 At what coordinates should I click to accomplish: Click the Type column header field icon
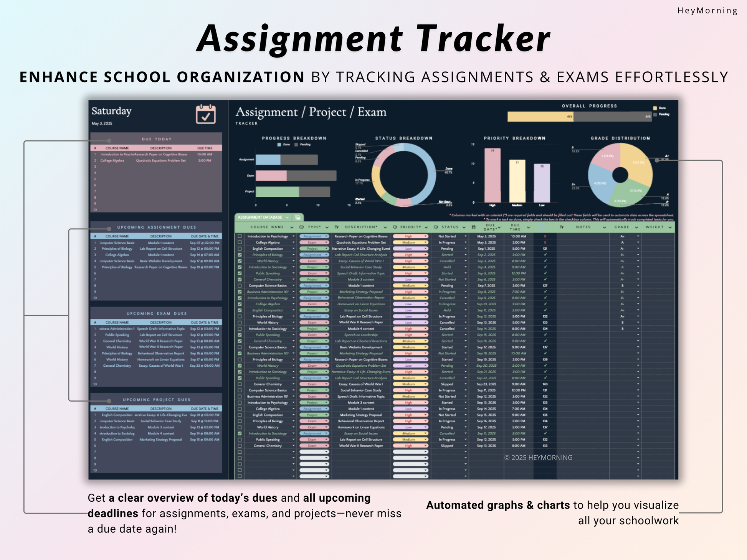click(302, 227)
